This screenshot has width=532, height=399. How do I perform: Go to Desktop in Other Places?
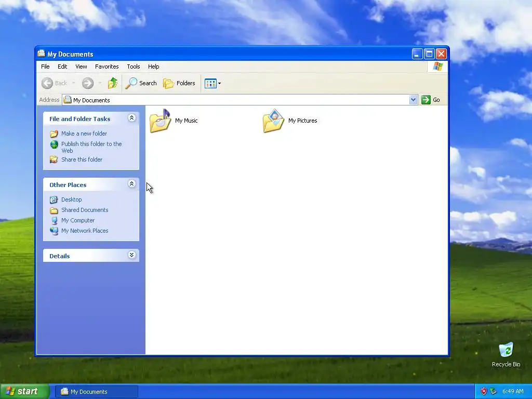tap(72, 199)
